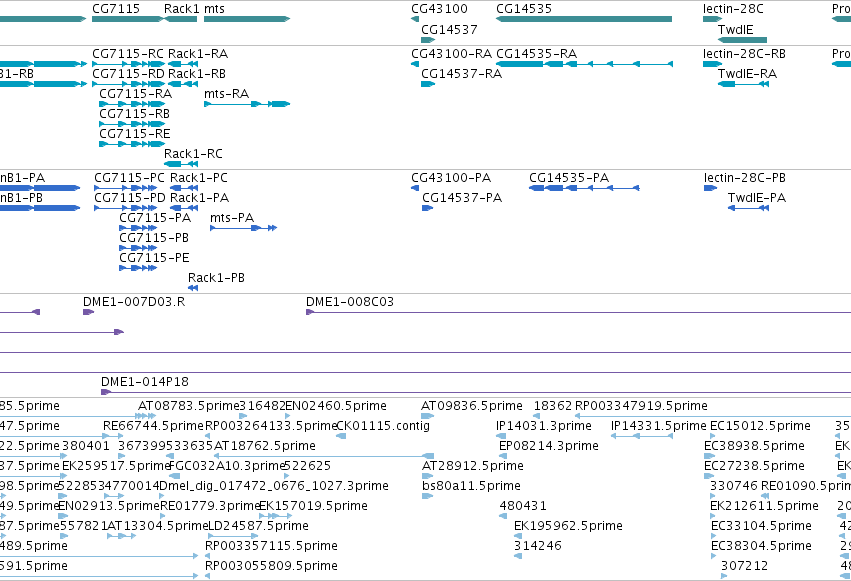Select EST RP003055809.5prime
851x581 pixels.
pos(271,566)
